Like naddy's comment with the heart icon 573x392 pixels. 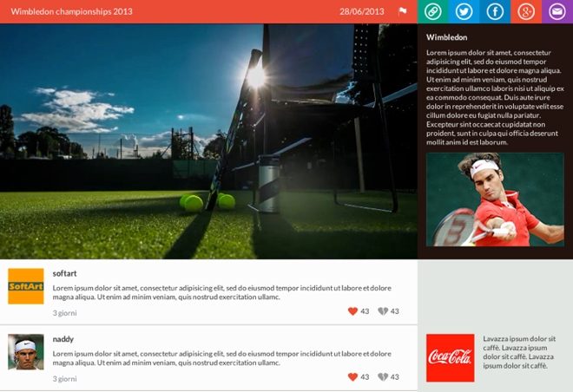[352, 377]
